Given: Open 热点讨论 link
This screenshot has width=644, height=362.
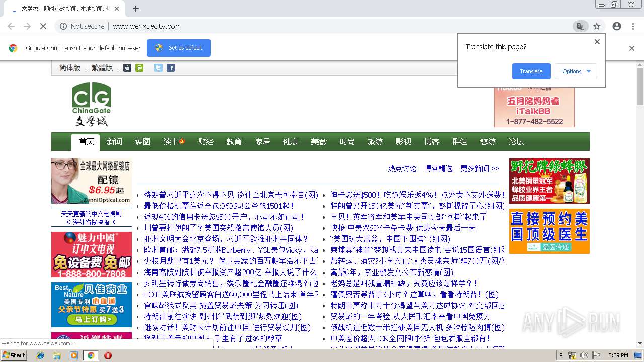Looking at the screenshot, I should point(402,168).
